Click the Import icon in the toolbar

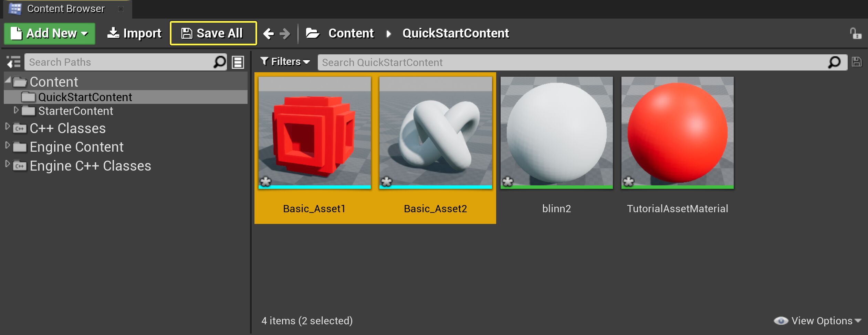[114, 33]
